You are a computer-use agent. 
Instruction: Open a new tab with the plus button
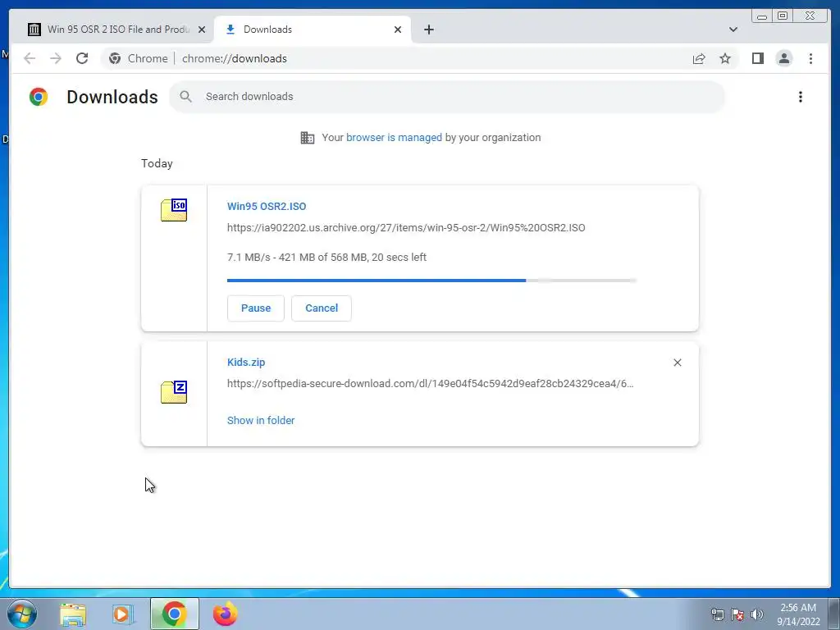tap(428, 30)
